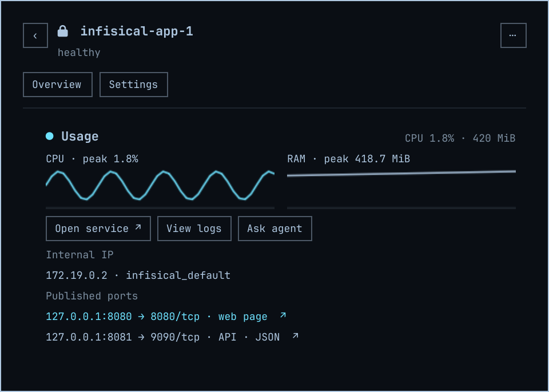The image size is (549, 392).
Task: Click the Usage section heading
Action: 80,136
